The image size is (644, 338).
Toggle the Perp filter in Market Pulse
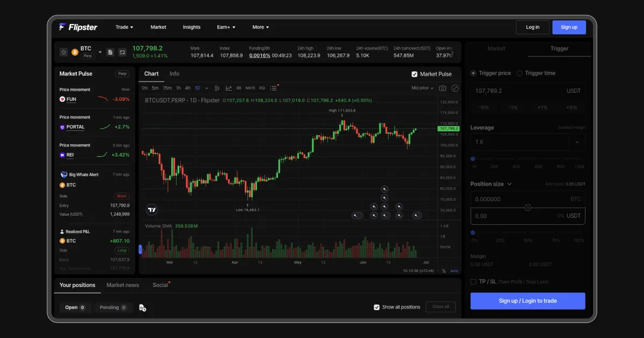point(122,74)
